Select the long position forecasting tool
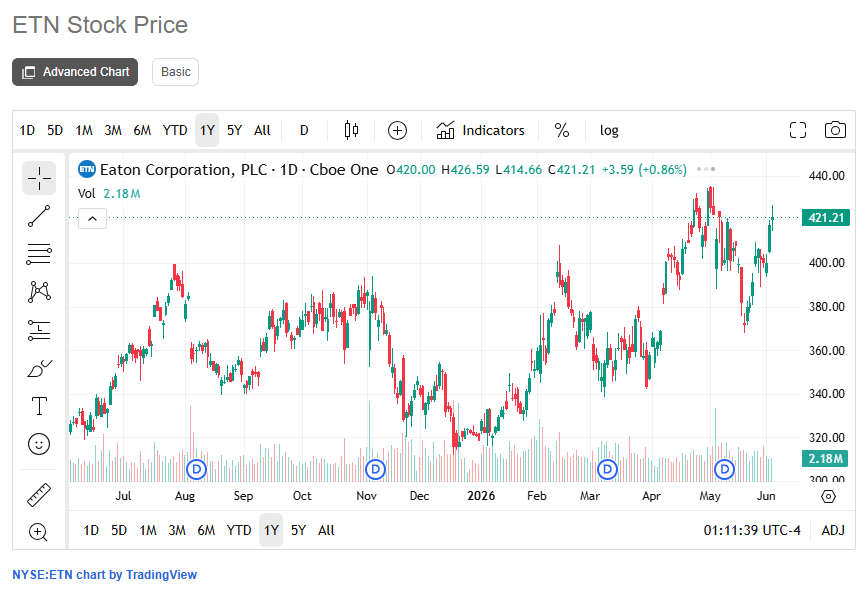 [39, 330]
